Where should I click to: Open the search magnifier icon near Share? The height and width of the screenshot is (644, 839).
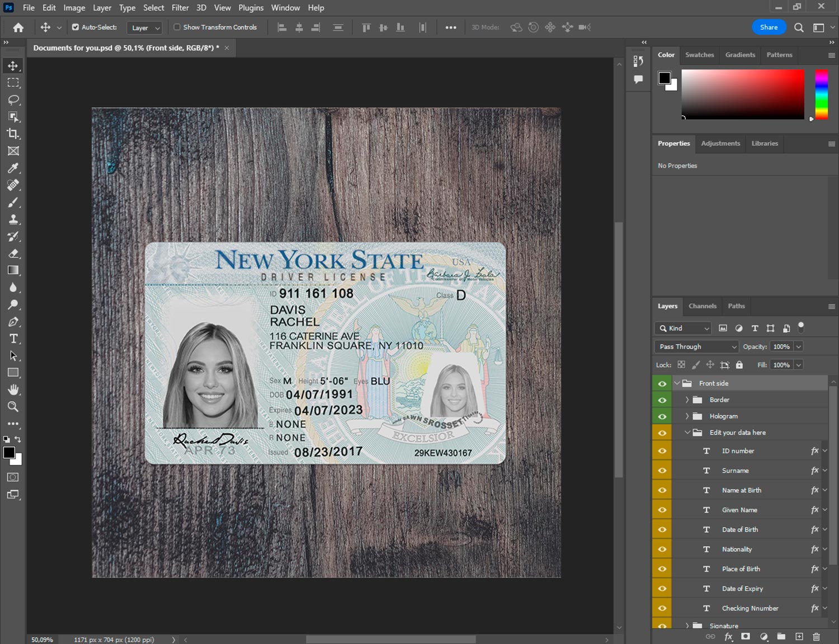click(x=799, y=27)
